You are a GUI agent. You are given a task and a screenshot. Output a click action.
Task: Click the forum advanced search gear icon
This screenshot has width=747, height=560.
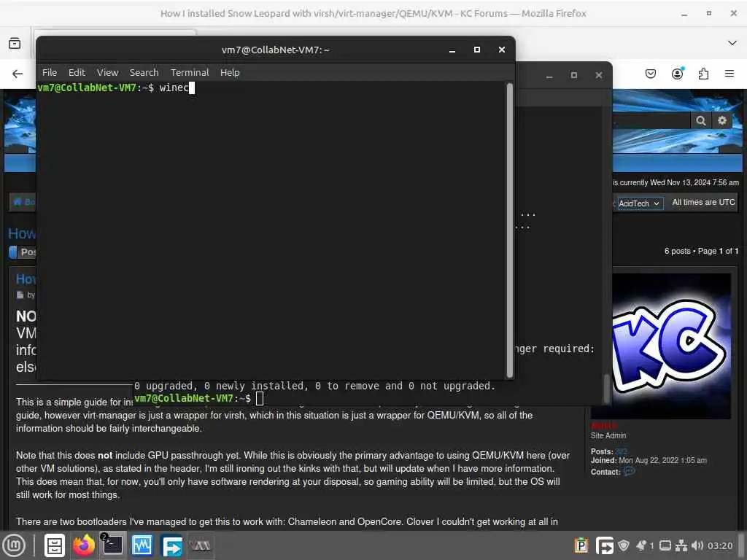point(722,120)
